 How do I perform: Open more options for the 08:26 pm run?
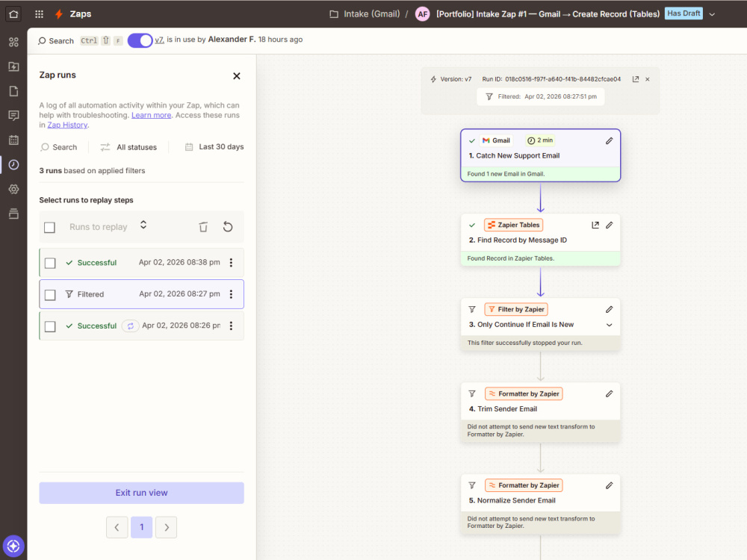[x=231, y=326]
